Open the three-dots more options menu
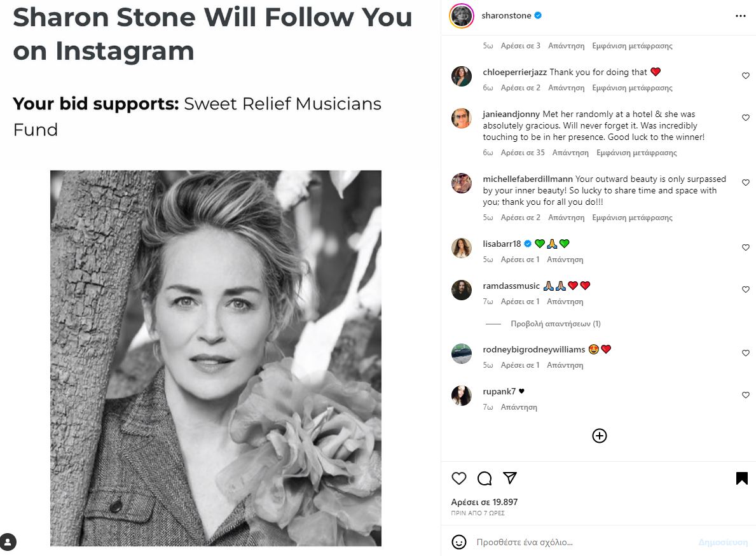756x556 pixels. [740, 16]
